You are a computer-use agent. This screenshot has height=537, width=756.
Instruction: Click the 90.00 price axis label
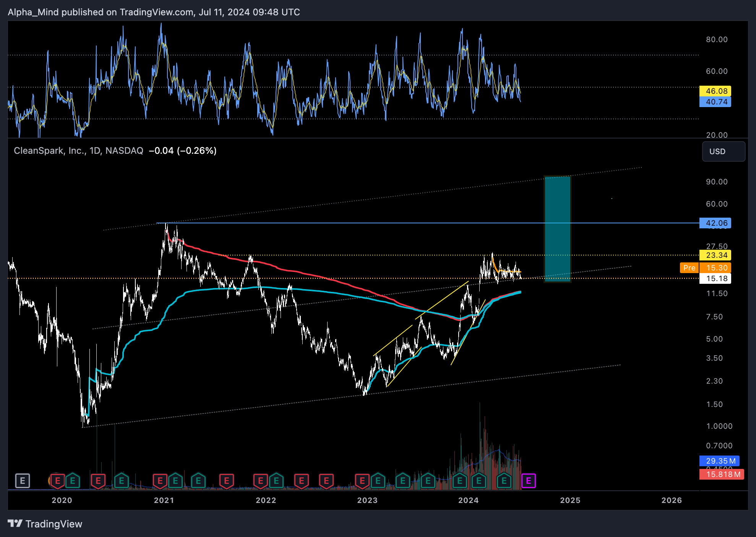point(717,182)
